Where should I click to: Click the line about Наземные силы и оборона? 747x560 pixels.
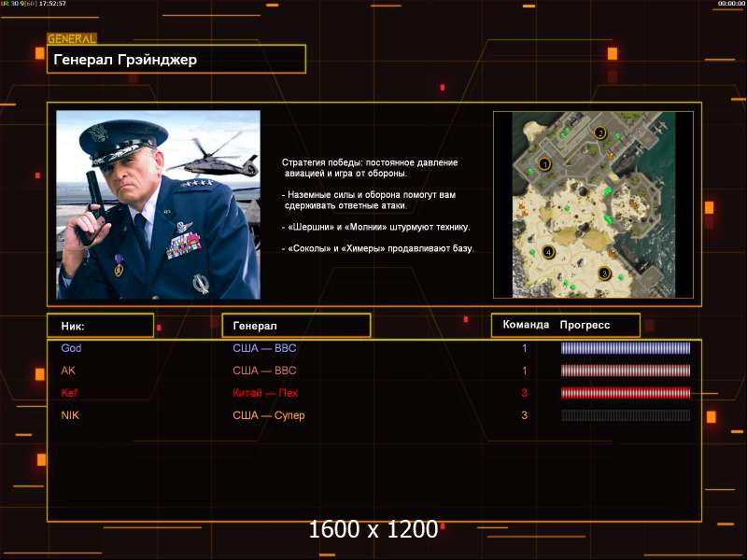[x=369, y=200]
